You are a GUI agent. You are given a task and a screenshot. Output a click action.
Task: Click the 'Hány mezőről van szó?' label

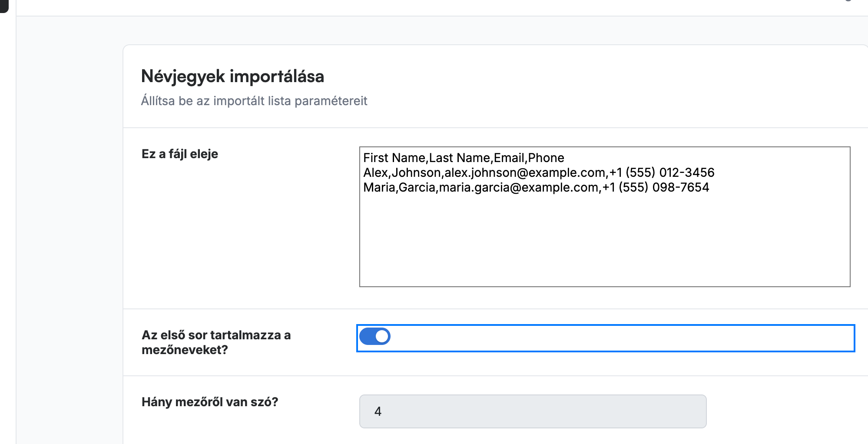[210, 402]
